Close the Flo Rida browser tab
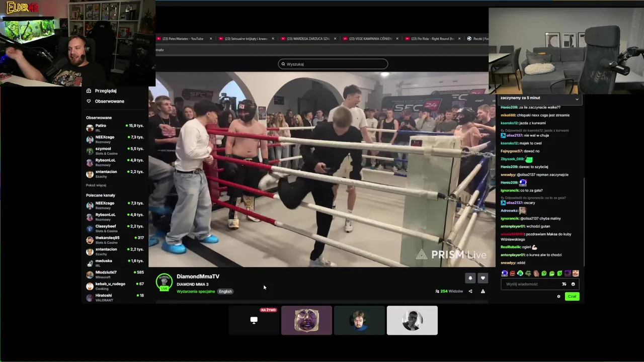 (460, 39)
